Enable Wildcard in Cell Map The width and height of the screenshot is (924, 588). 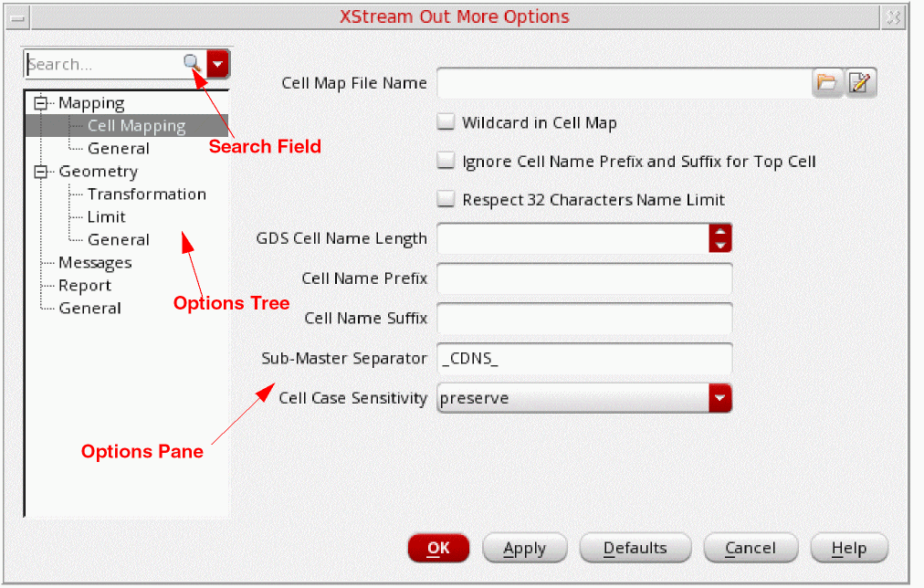pos(446,122)
